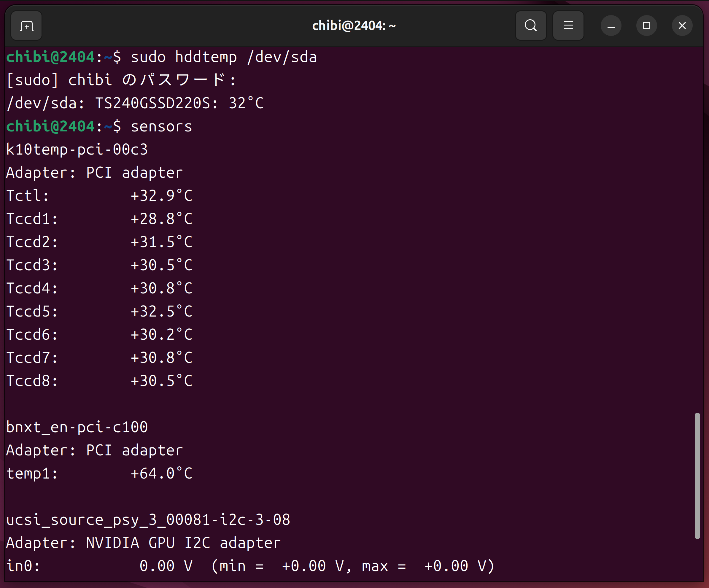
Task: Click the ucsi_source_psy_3_00081-i2c-3-08 line
Action: [x=148, y=520]
